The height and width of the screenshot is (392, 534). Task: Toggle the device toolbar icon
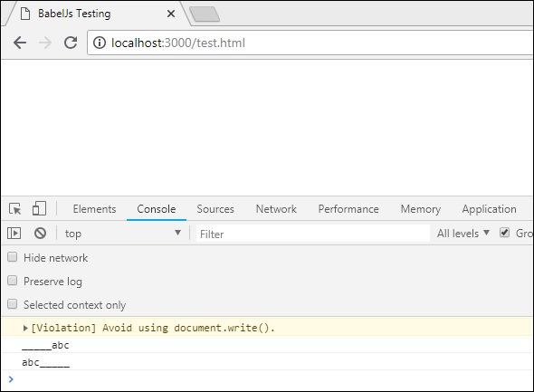39,208
